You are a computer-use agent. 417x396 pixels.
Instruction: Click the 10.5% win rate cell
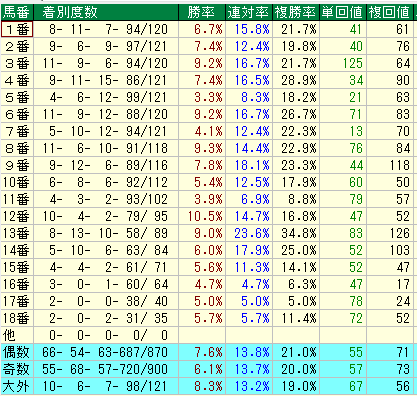click(x=202, y=216)
